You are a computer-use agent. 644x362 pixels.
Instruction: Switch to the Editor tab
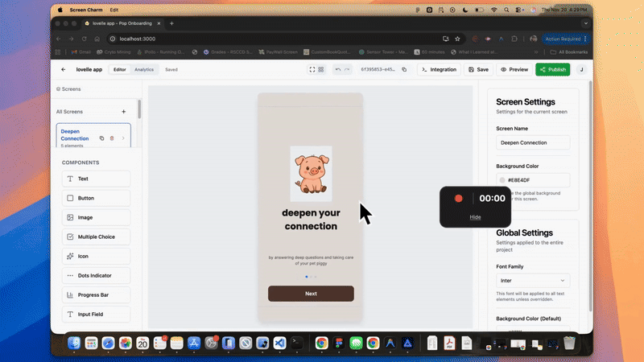click(x=119, y=69)
